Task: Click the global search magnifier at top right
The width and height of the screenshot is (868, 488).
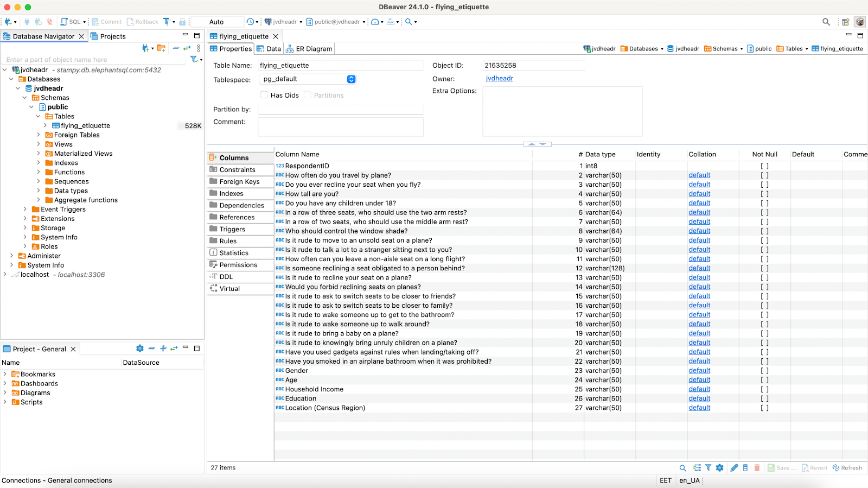Action: (826, 22)
